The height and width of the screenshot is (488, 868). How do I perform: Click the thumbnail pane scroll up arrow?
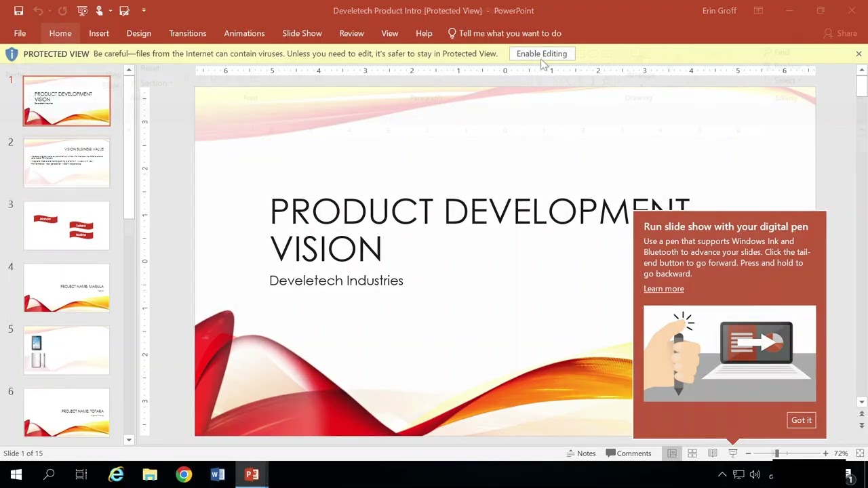tap(129, 69)
